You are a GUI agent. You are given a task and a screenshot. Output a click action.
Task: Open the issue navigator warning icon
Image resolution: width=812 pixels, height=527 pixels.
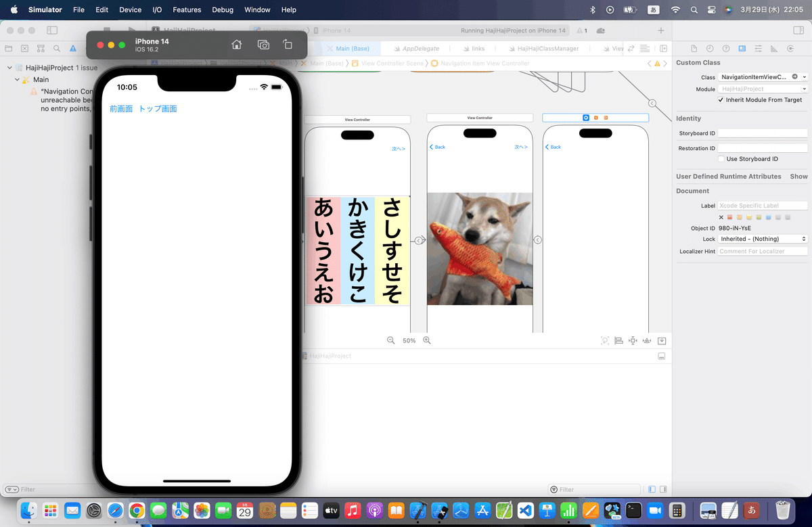(73, 49)
